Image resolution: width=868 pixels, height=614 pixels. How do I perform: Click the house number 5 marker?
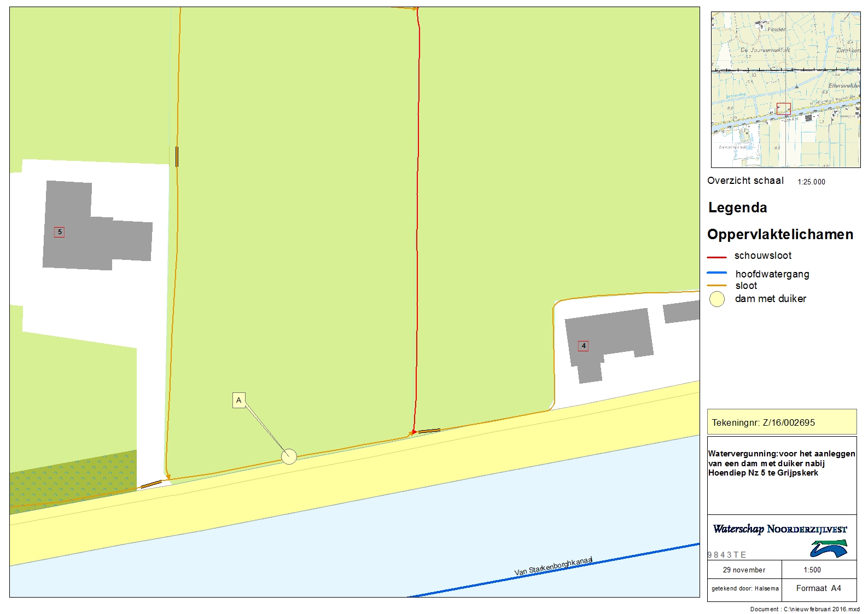pos(60,232)
